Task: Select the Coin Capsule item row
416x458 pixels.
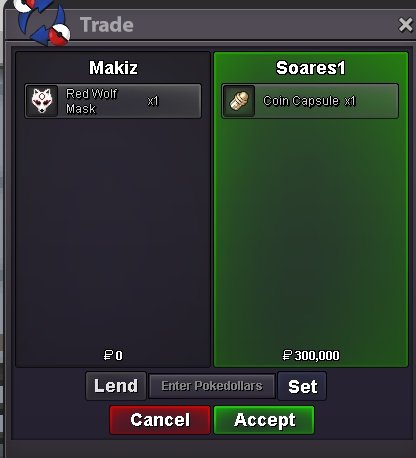Action: click(x=310, y=101)
